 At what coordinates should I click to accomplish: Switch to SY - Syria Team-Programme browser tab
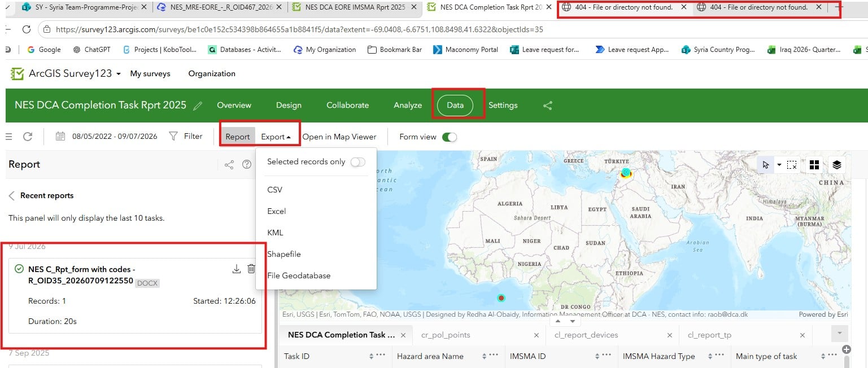point(85,7)
